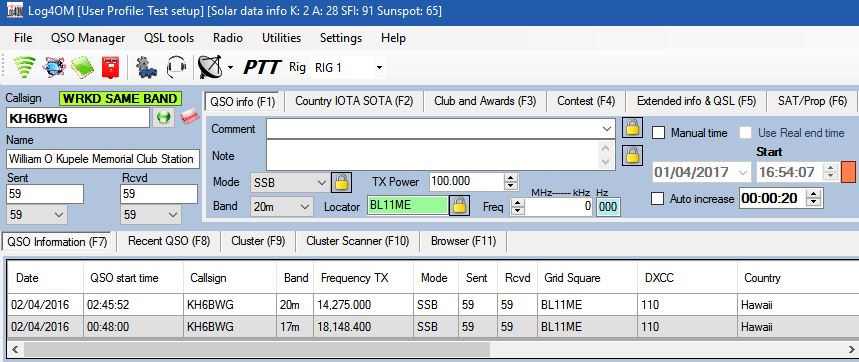The image size is (859, 362).
Task: Click the Name input field
Action: [x=103, y=159]
